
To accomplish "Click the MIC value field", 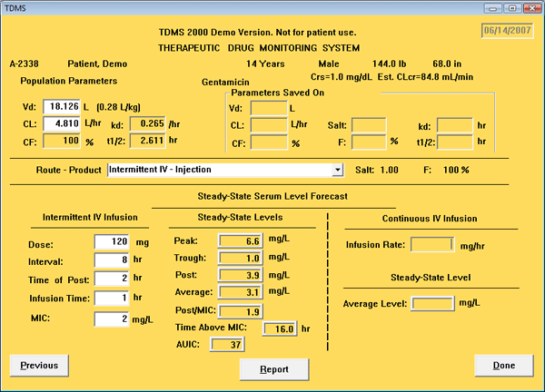I will pyautogui.click(x=114, y=317).
